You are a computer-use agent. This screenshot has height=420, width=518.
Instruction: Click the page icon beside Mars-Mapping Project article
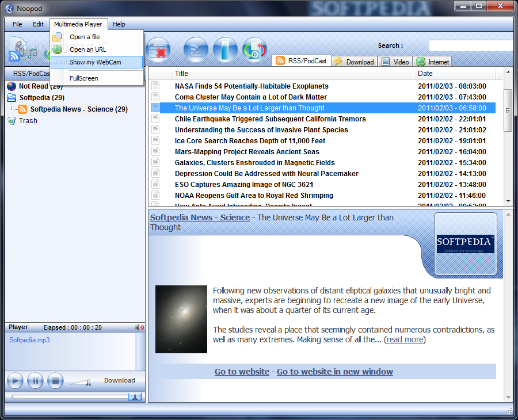[x=155, y=151]
